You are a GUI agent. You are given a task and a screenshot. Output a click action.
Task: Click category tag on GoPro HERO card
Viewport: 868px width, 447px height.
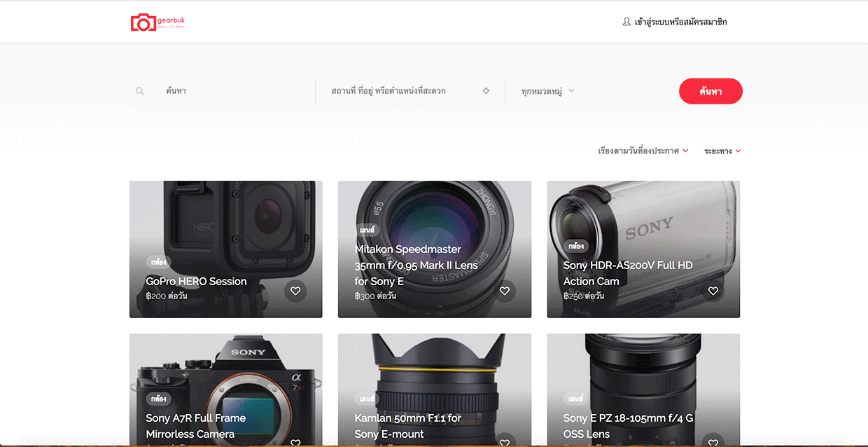coord(158,262)
